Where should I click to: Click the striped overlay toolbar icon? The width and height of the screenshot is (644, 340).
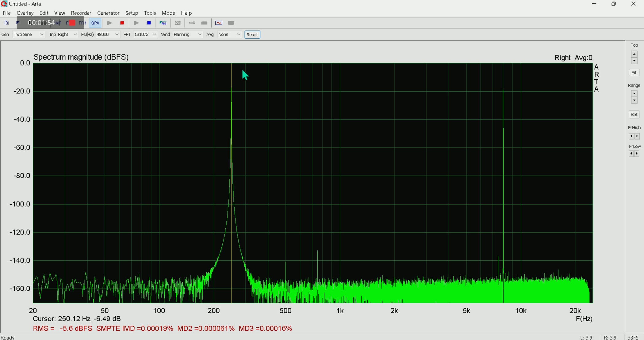[178, 23]
